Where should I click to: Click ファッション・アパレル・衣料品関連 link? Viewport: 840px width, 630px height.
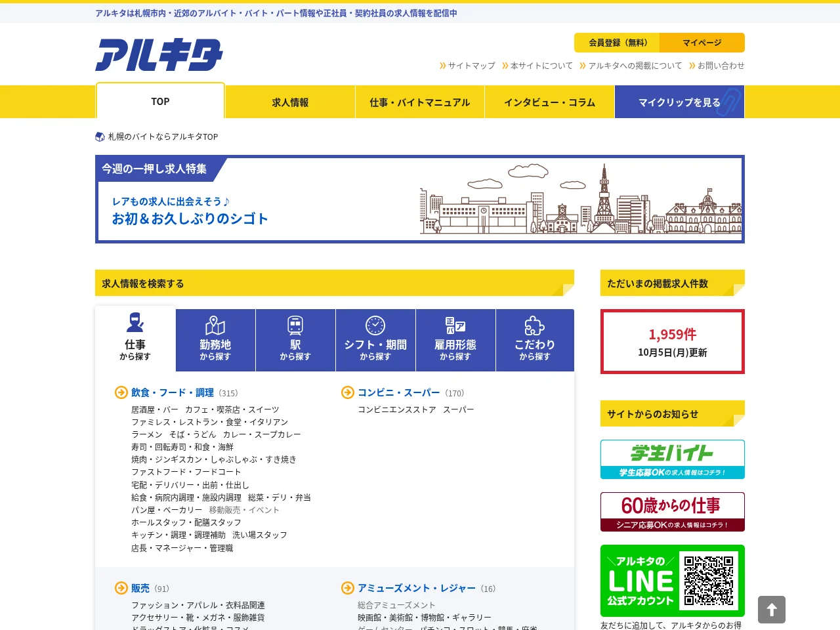[198, 605]
